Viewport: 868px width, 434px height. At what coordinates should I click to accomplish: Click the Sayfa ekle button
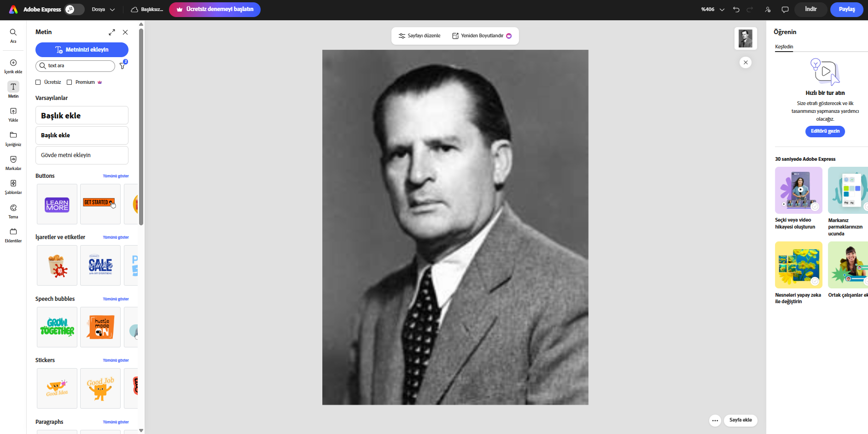click(x=740, y=420)
